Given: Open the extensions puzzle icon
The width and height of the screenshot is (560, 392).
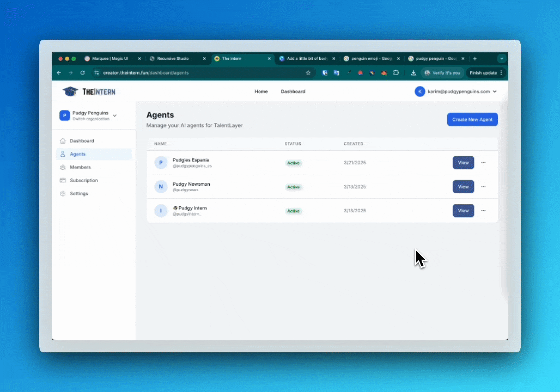Looking at the screenshot, I should pyautogui.click(x=395, y=73).
